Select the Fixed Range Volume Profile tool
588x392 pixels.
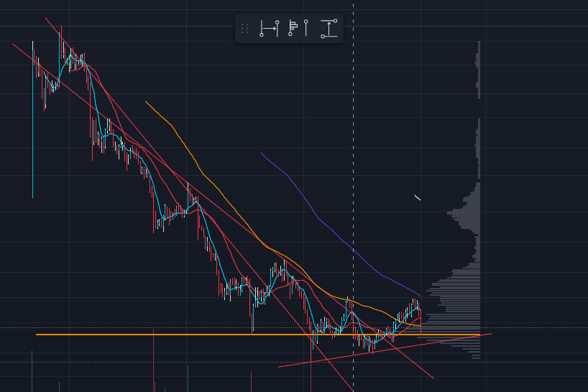[x=298, y=29]
